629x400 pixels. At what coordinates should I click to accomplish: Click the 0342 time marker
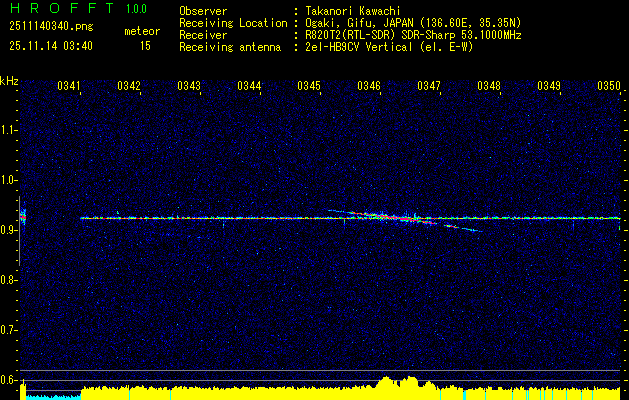129,86
